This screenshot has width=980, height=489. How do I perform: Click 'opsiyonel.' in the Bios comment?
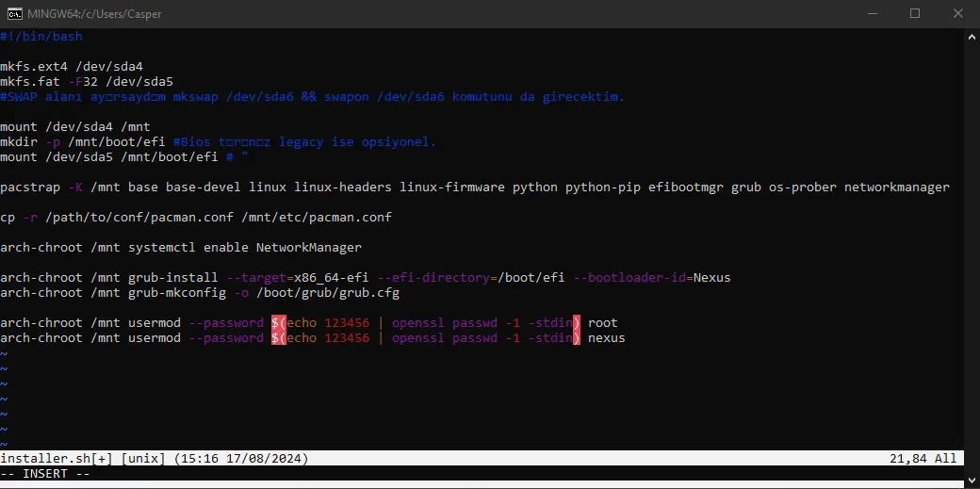(399, 142)
